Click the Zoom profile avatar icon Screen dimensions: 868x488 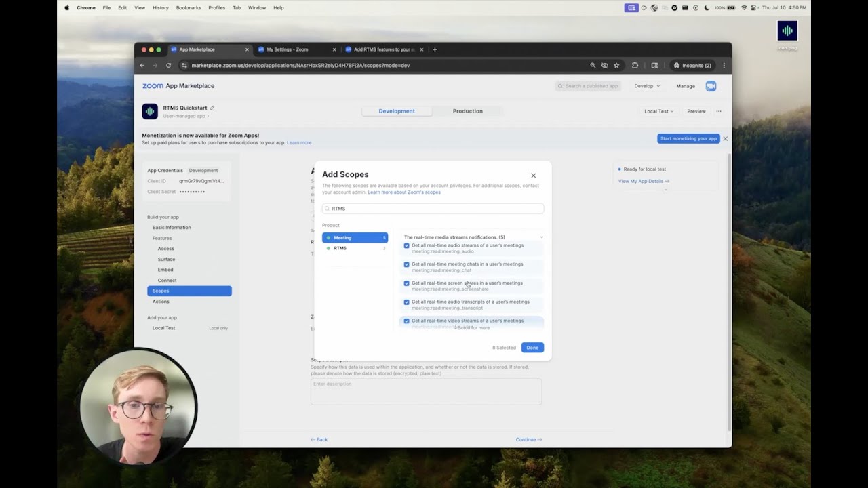711,86
